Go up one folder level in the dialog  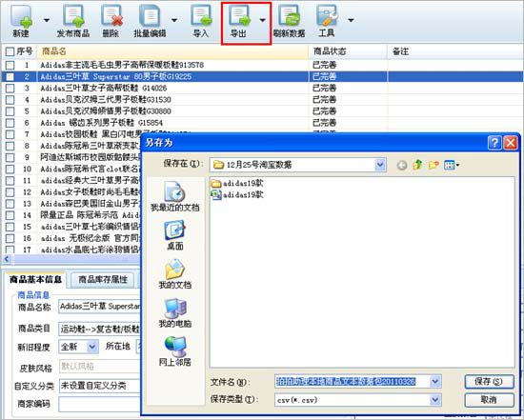(x=417, y=165)
